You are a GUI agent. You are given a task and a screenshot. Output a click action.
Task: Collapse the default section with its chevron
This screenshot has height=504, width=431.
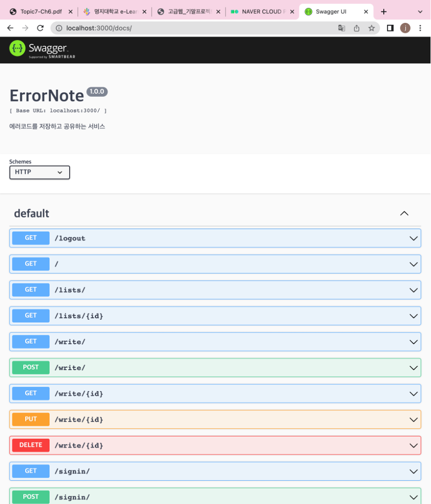[x=404, y=213]
